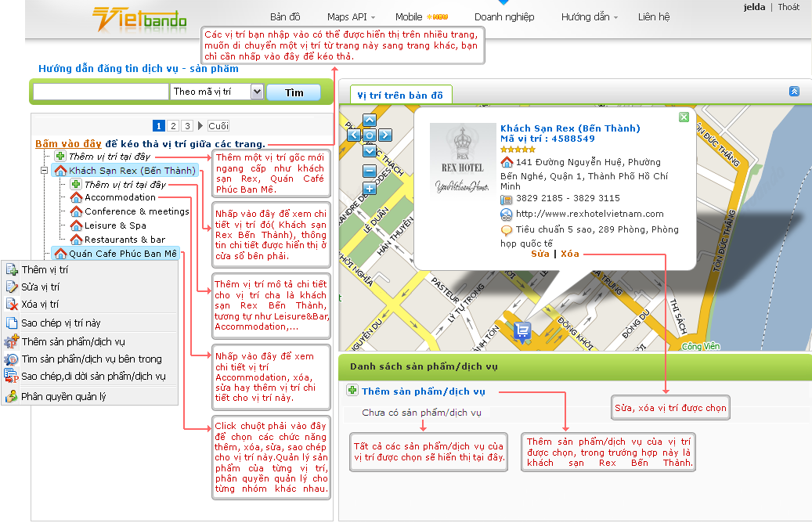Choose Thêm vị trí from the context menu
This screenshot has height=523, width=812.
coord(90,269)
